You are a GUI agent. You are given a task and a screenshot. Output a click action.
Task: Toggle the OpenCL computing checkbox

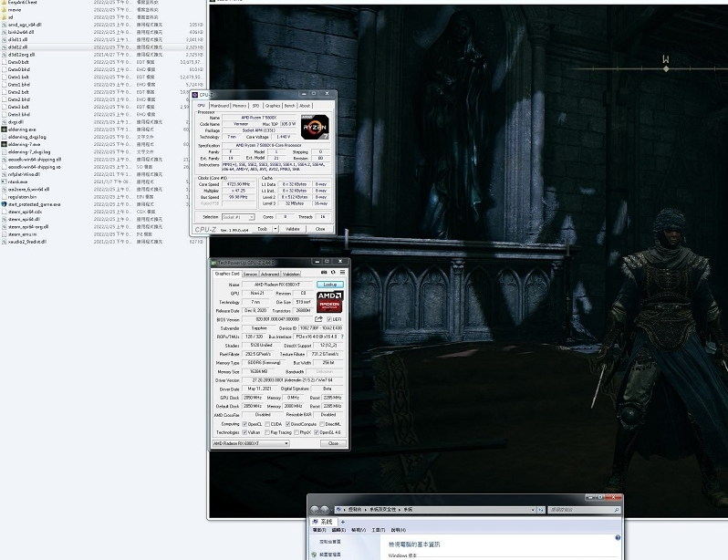(x=244, y=424)
